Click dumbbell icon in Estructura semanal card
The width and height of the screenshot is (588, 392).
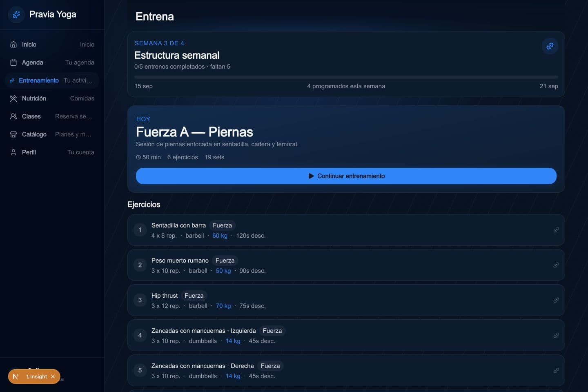[550, 46]
